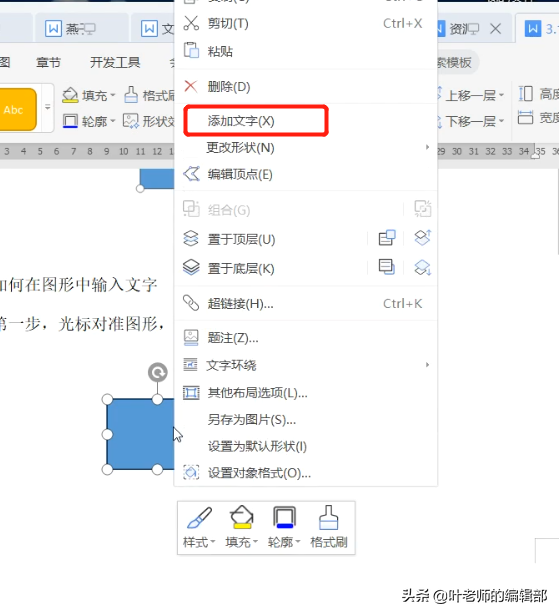Expand the 文字环绕 submenu arrow
Image resolution: width=559 pixels, height=615 pixels.
[427, 365]
